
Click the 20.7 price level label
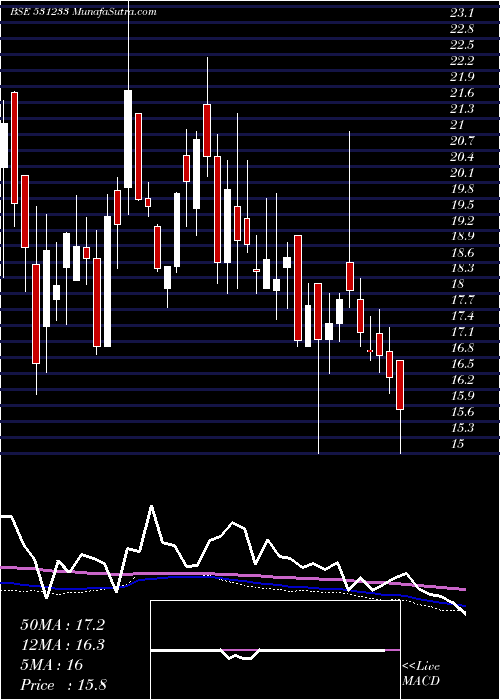[x=461, y=141]
